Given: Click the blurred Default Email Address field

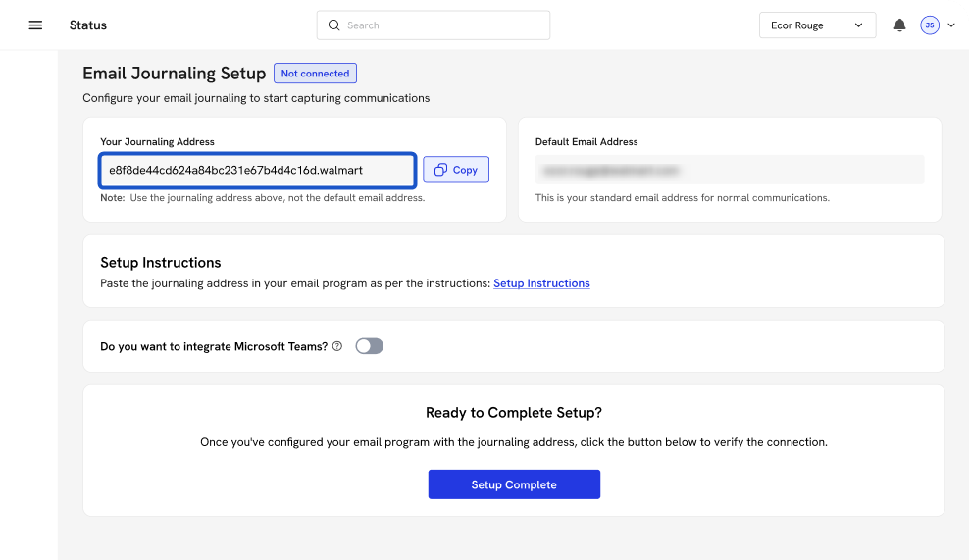Looking at the screenshot, I should pos(729,170).
